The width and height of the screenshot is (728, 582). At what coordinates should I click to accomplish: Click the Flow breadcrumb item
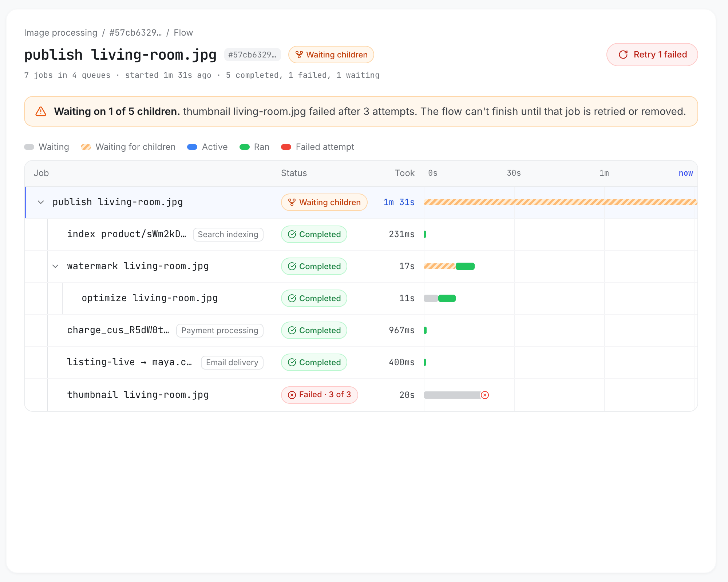(183, 33)
